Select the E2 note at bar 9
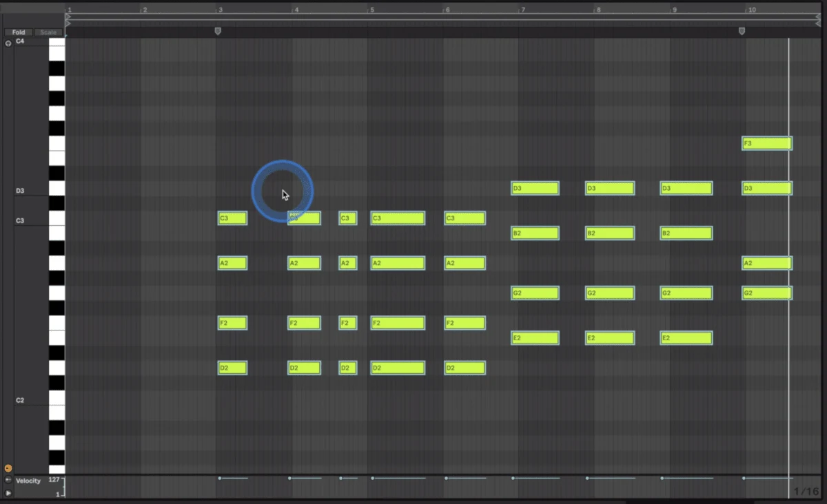 point(686,338)
